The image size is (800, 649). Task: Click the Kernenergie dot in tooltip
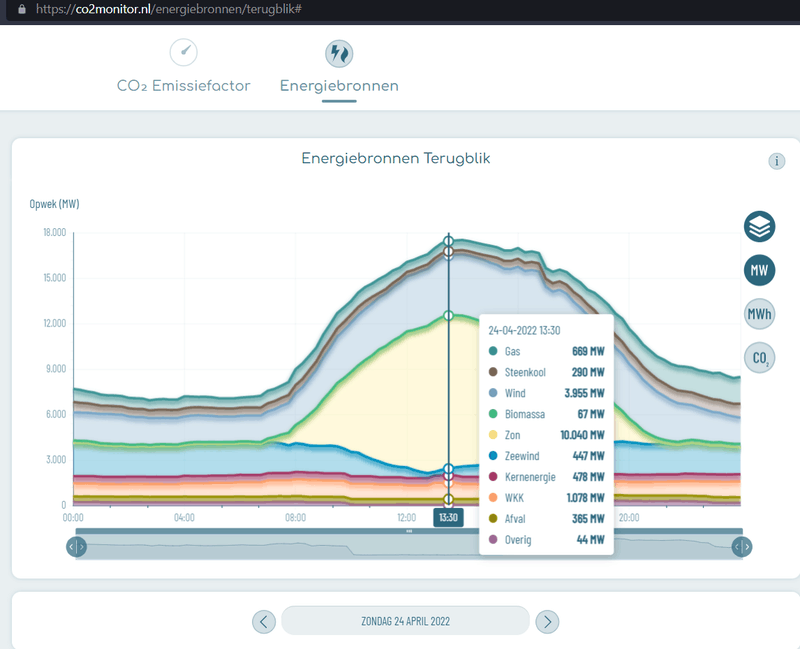(493, 477)
